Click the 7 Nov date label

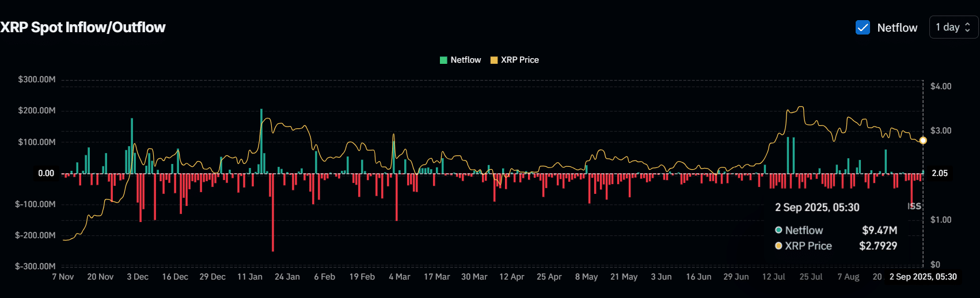click(63, 277)
